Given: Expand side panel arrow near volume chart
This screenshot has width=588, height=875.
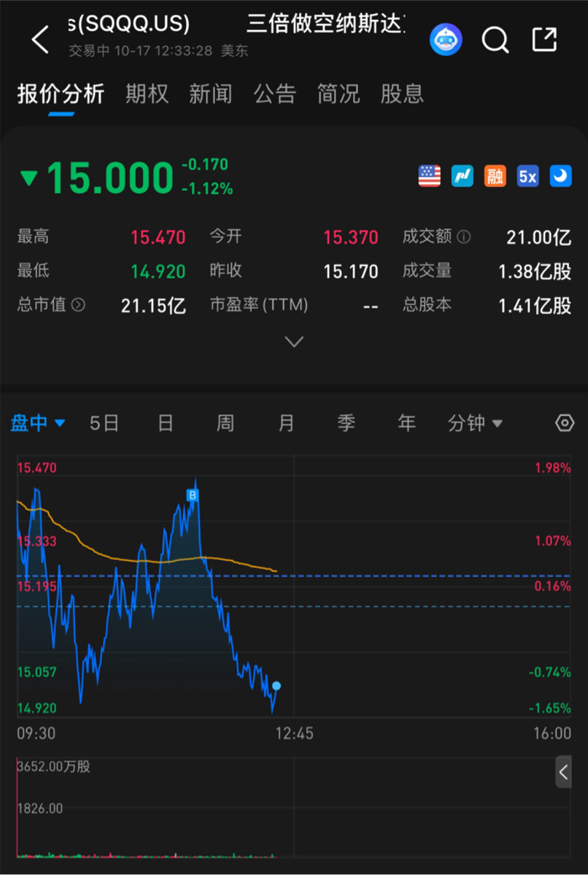Looking at the screenshot, I should click(x=563, y=772).
